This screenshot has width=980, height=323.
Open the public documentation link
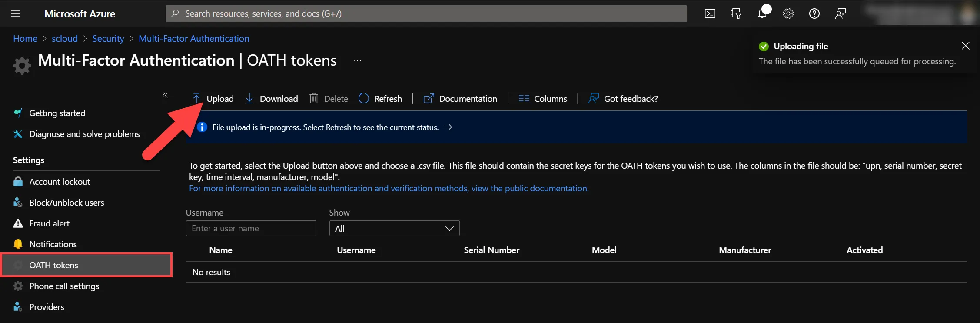389,188
